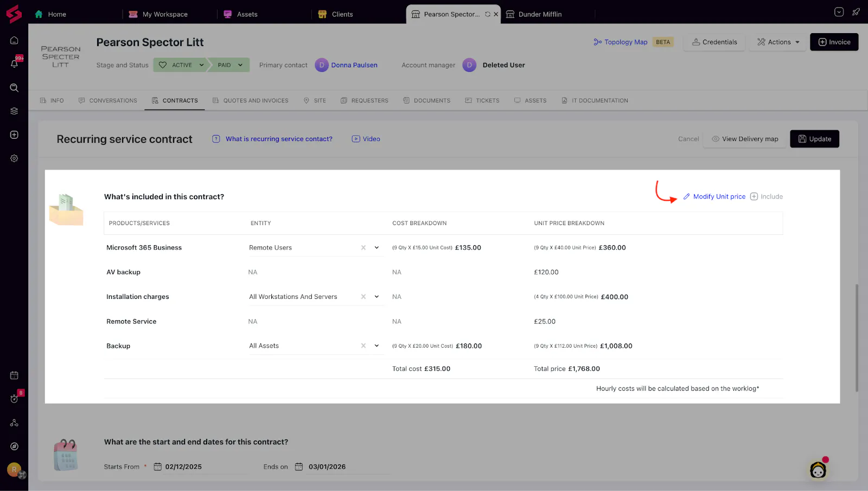Cancel the contract edit
The width and height of the screenshot is (868, 491).
[688, 139]
